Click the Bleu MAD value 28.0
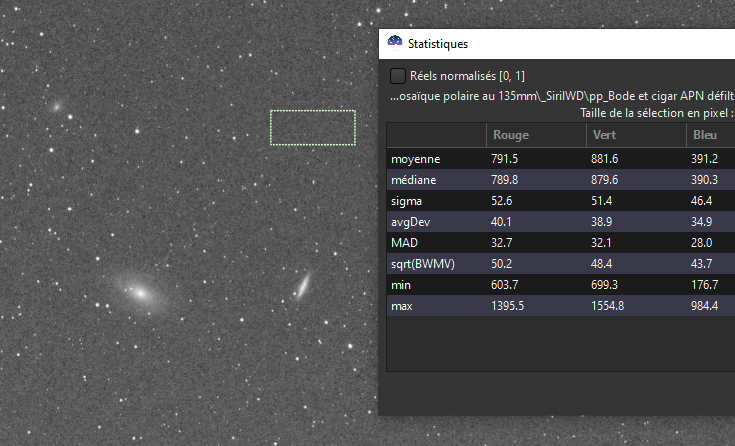Viewport: 735px width, 446px height. 701,243
